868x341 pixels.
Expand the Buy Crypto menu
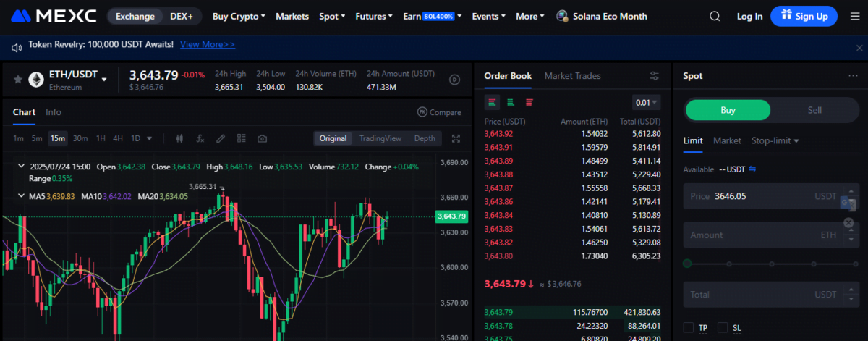[x=239, y=16]
